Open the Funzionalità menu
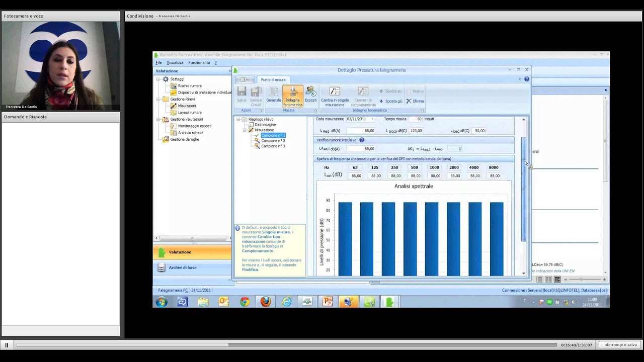644x362 pixels. (x=199, y=63)
